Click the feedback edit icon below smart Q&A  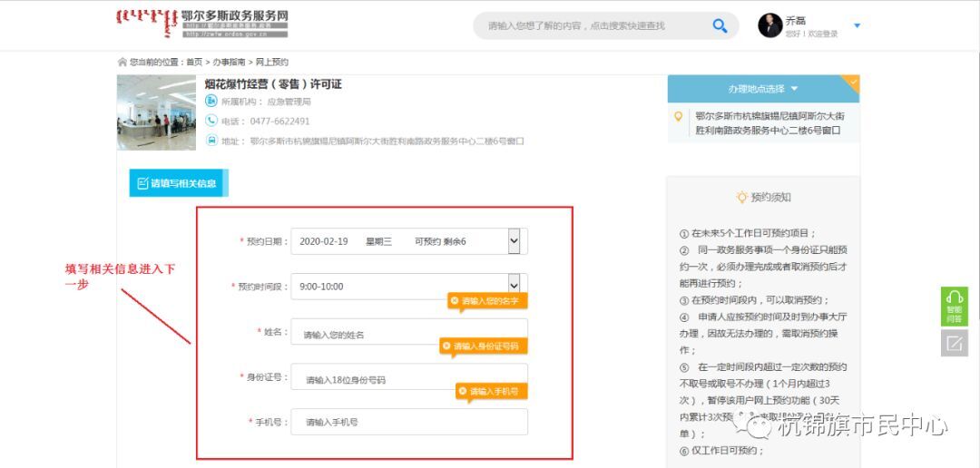954,343
